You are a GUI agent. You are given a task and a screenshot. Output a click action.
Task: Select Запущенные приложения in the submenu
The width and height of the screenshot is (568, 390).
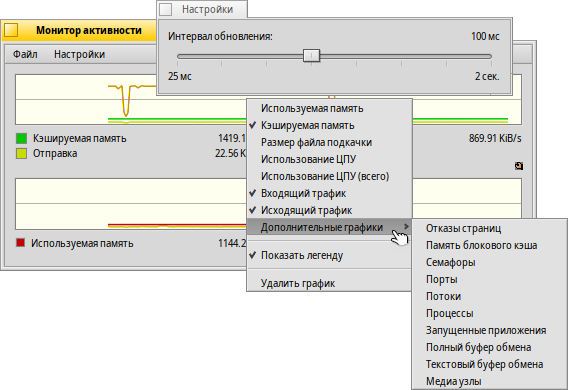pyautogui.click(x=489, y=331)
